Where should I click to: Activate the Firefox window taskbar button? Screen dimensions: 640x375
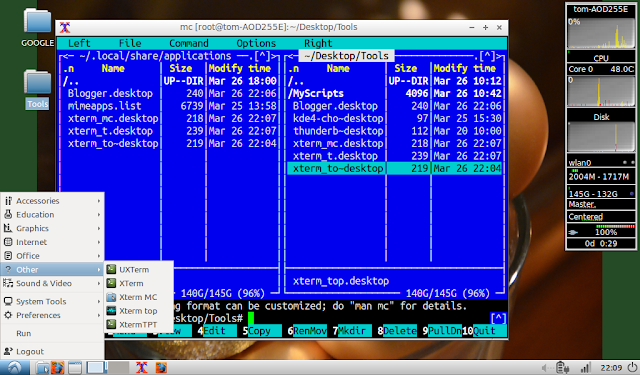[161, 368]
